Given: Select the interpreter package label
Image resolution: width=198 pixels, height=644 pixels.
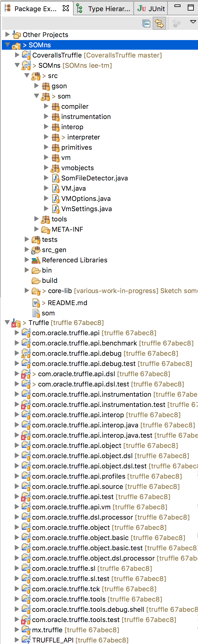Looking at the screenshot, I should 84,137.
